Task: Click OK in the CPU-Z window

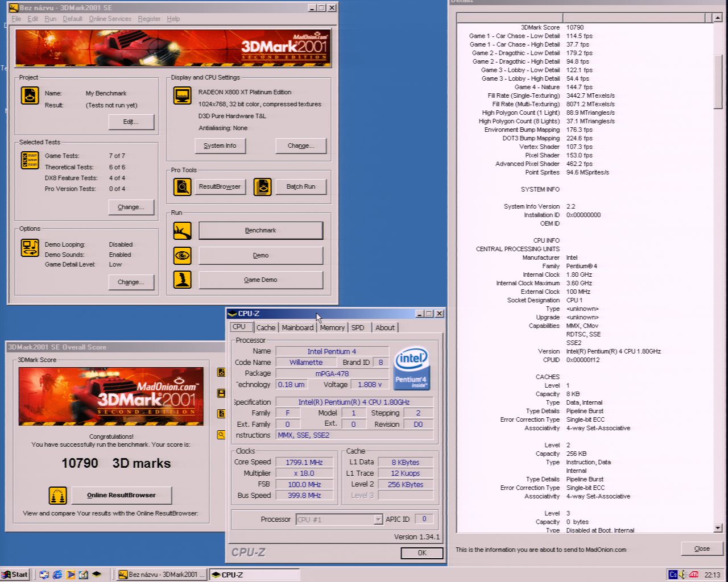Action: (x=422, y=552)
